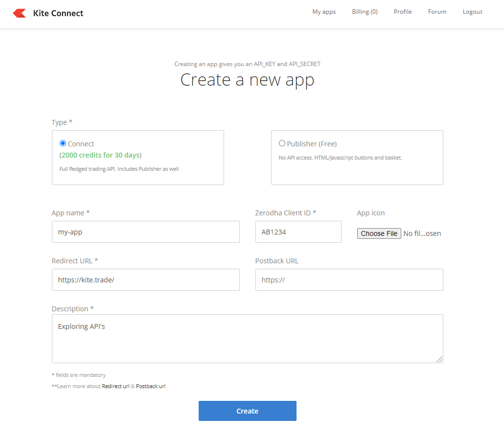
Task: Click the blue Create button
Action: 248,411
